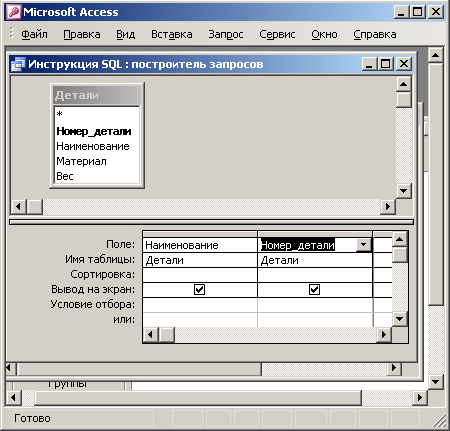
Task: Open the Справка menu
Action: [x=375, y=34]
